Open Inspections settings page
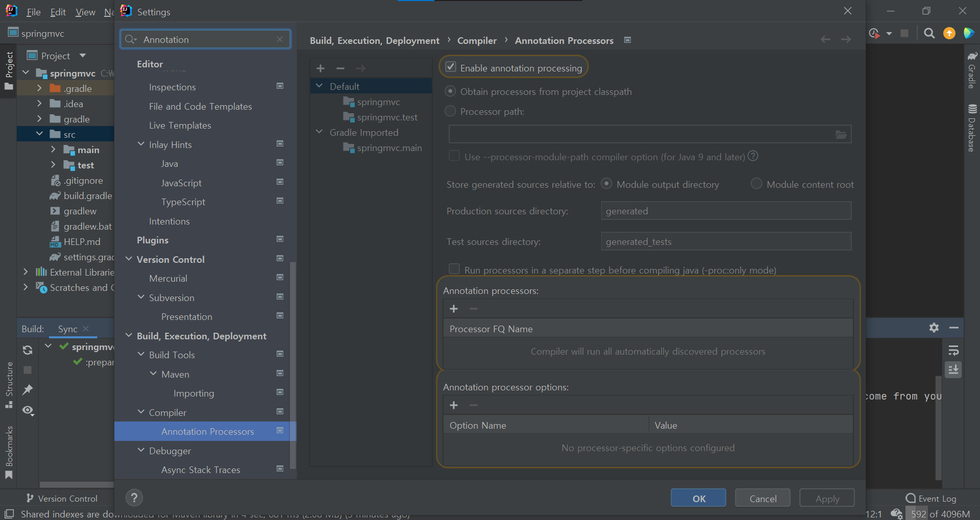 point(173,87)
